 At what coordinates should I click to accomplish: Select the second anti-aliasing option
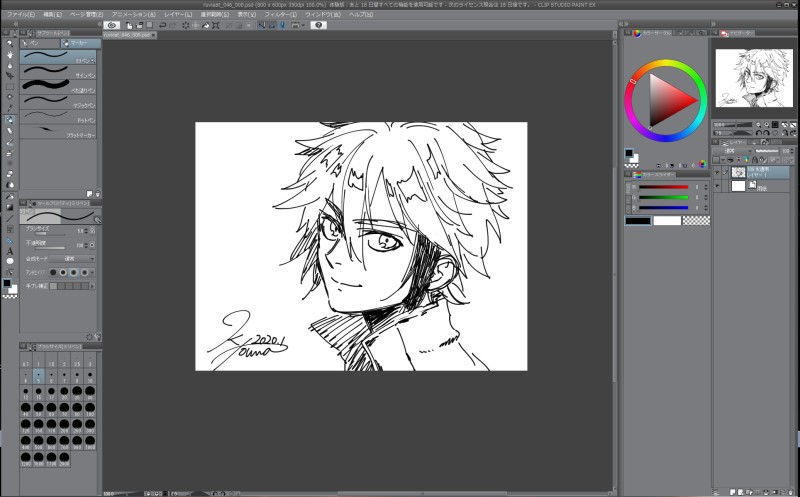[x=63, y=272]
